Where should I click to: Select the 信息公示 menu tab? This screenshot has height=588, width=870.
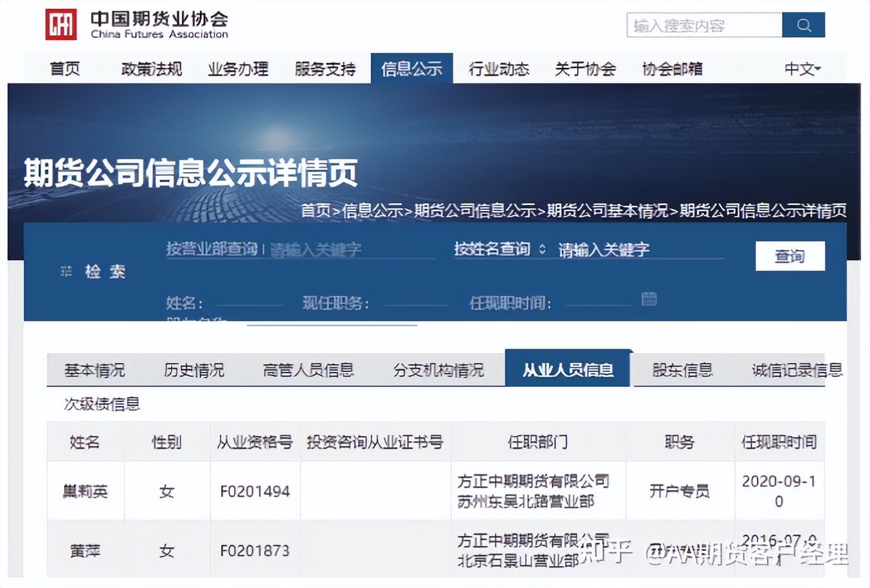[412, 68]
